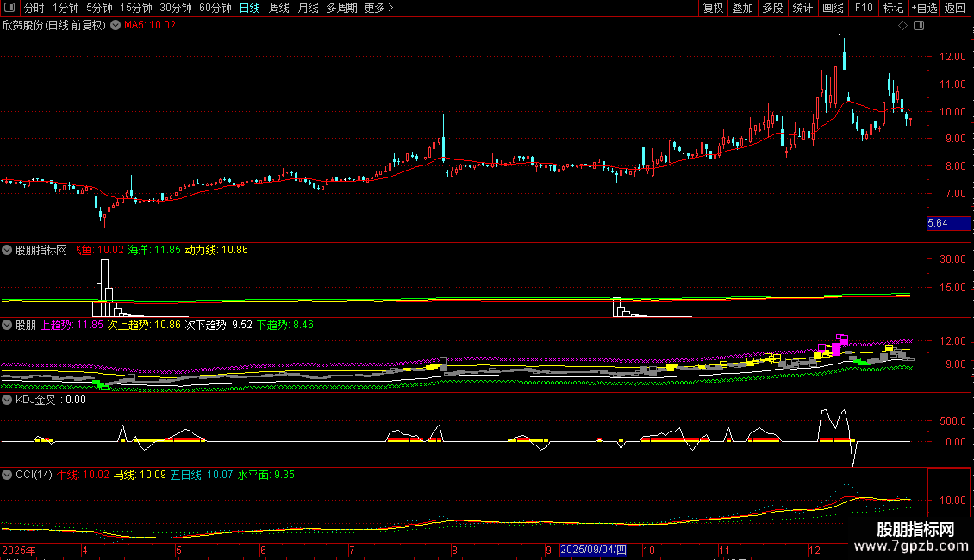This screenshot has width=974, height=560.
Task: Click the 复权 button
Action: [x=713, y=9]
